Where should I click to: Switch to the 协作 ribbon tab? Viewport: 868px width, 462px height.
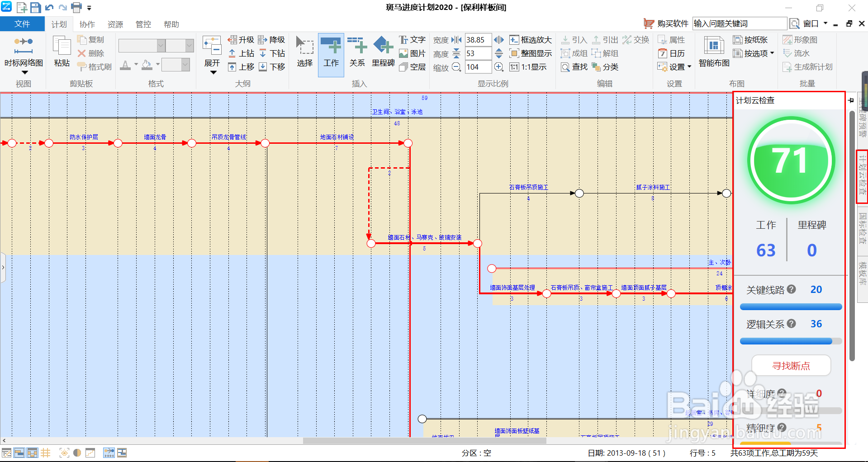coord(87,24)
